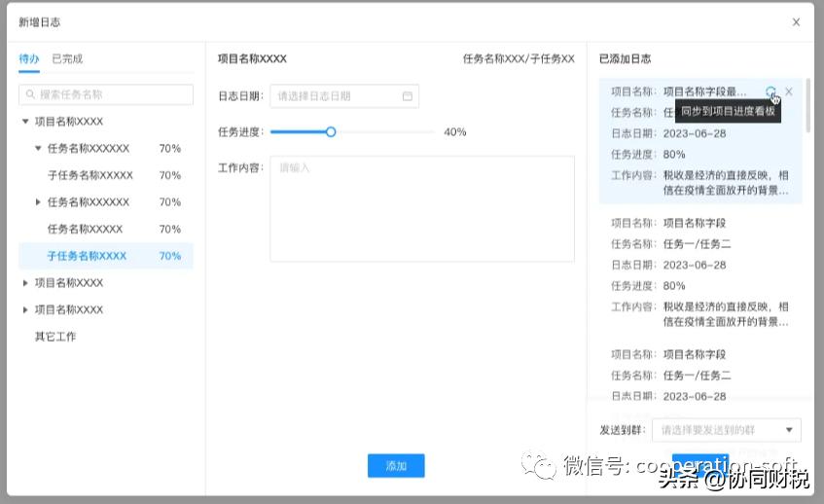Image resolution: width=824 pixels, height=504 pixels.
Task: Click the 任务名称XXX/子任务XX breadcrumb
Action: click(x=519, y=58)
